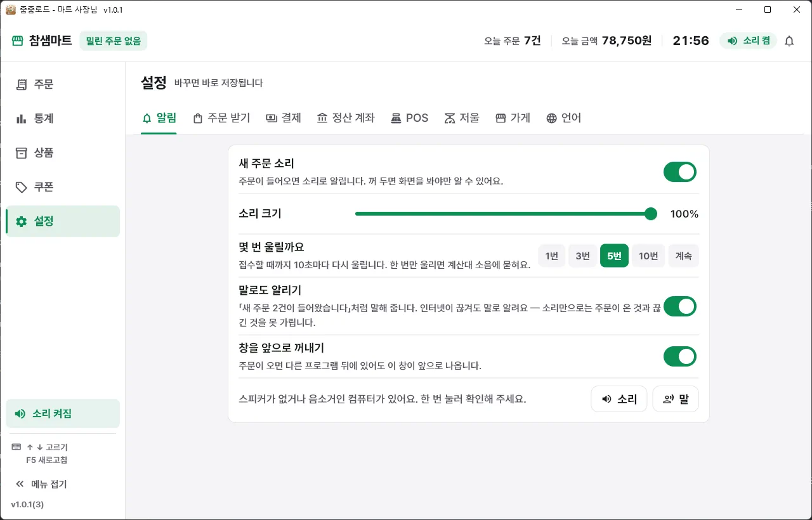Click the 소리 크기 volume slider handle
Image resolution: width=812 pixels, height=520 pixels.
tap(650, 214)
